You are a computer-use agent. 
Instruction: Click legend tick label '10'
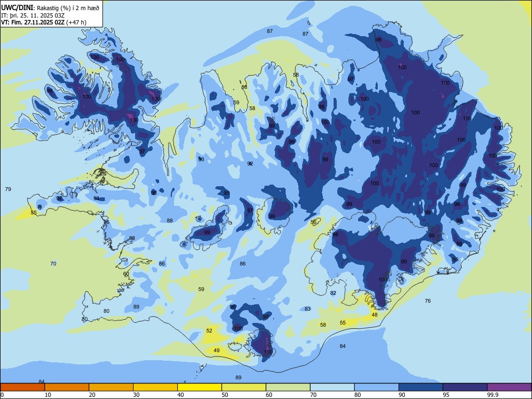tap(48, 395)
